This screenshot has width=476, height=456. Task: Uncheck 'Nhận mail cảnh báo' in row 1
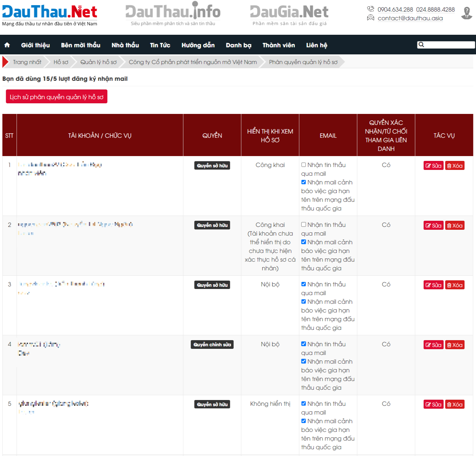tap(303, 182)
